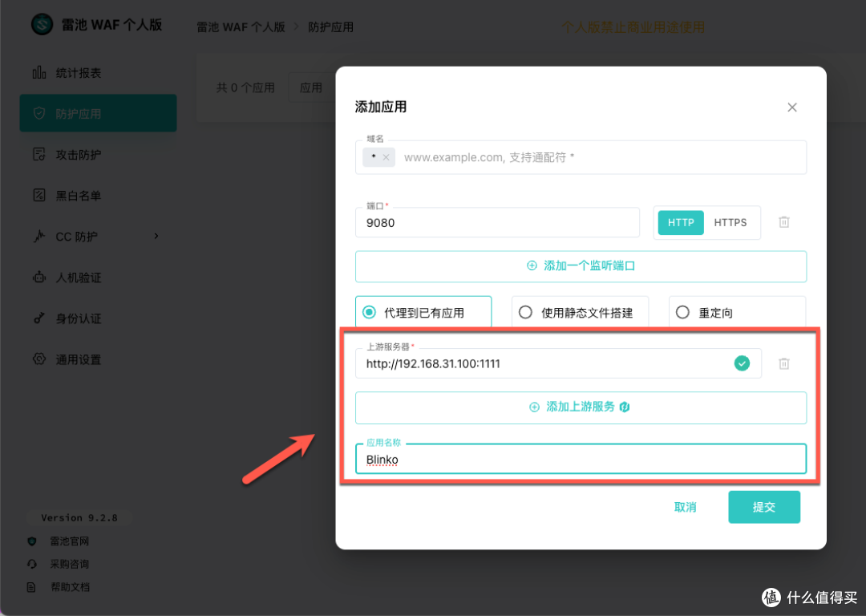Select 使用静态文件搭建 radio option

580,313
